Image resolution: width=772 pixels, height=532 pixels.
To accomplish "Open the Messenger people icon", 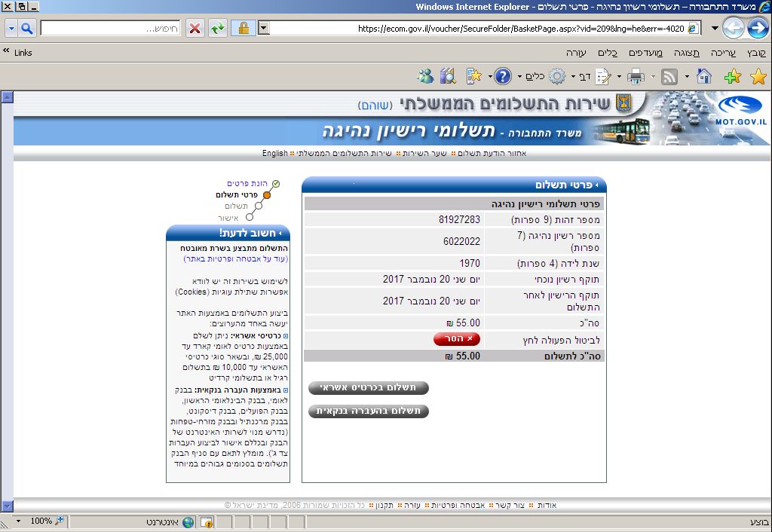I will click(426, 76).
